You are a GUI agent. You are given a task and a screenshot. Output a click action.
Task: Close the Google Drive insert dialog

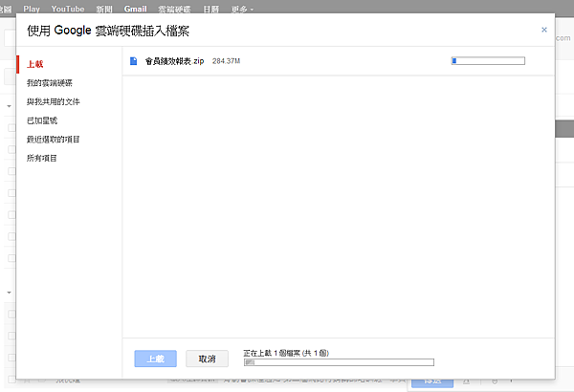pyautogui.click(x=544, y=30)
